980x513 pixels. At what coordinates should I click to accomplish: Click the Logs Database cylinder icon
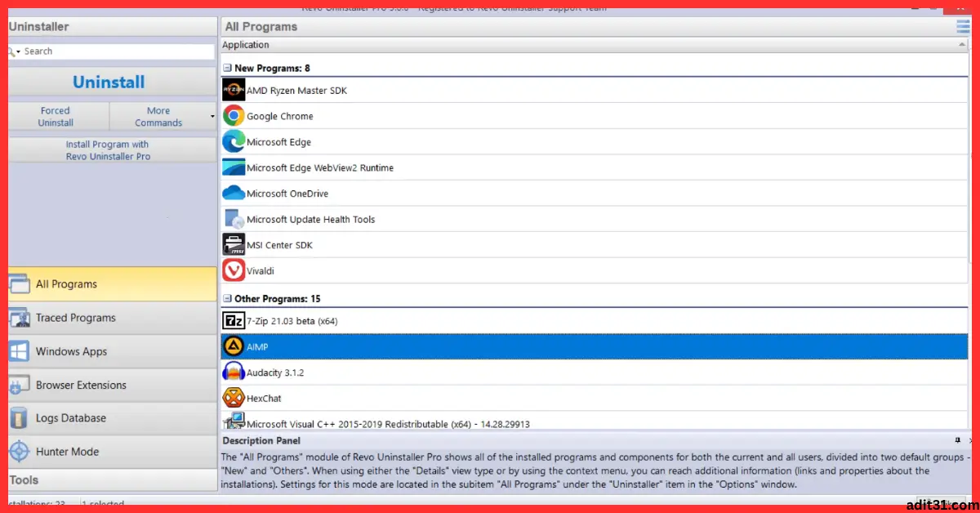(x=20, y=418)
